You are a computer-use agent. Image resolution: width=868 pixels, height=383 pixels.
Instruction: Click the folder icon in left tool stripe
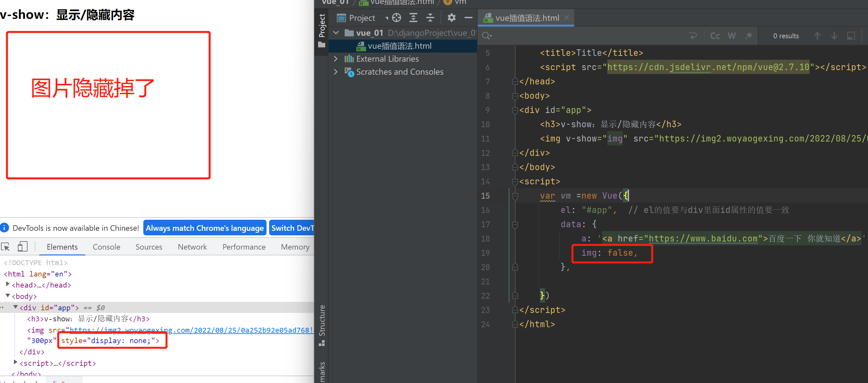(x=322, y=44)
